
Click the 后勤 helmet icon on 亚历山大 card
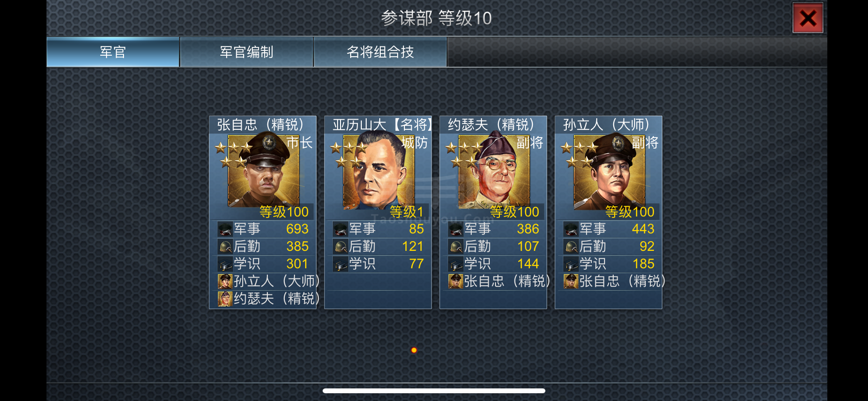[x=340, y=247]
